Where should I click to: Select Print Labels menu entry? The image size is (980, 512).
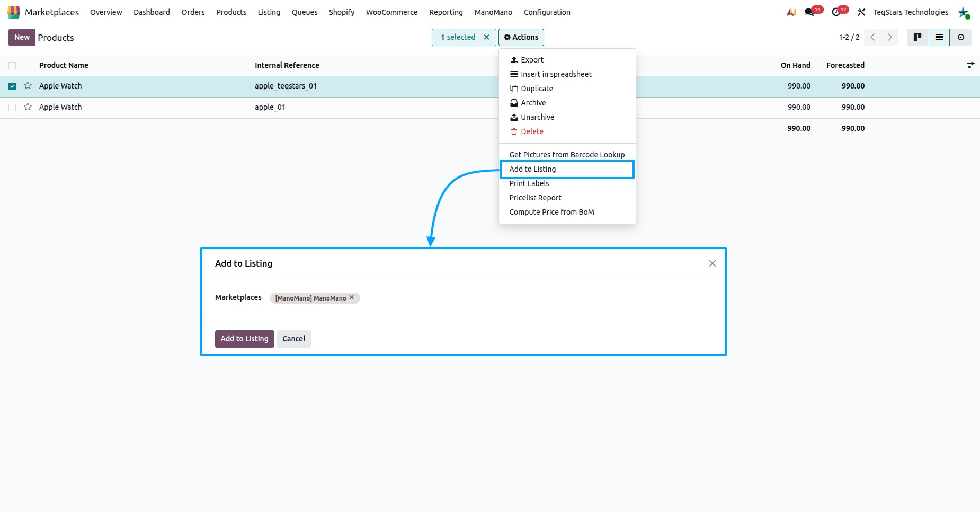click(x=567, y=183)
